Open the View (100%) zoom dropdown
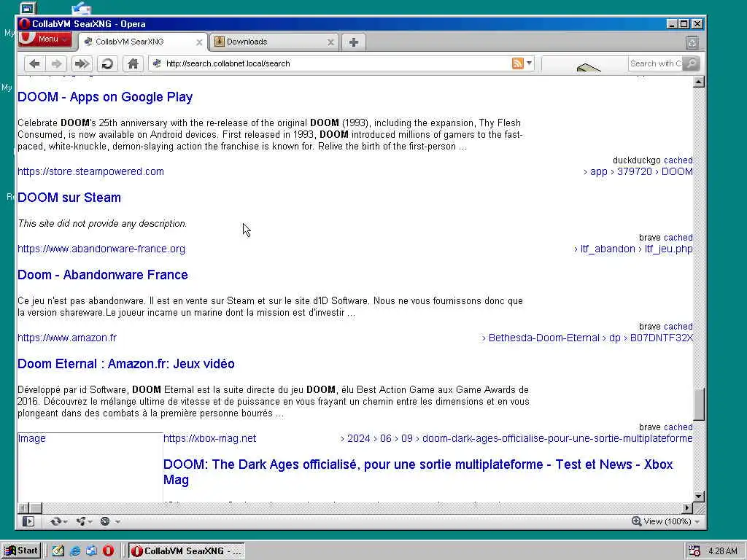Viewport: 747px width, 560px height. pos(672,521)
